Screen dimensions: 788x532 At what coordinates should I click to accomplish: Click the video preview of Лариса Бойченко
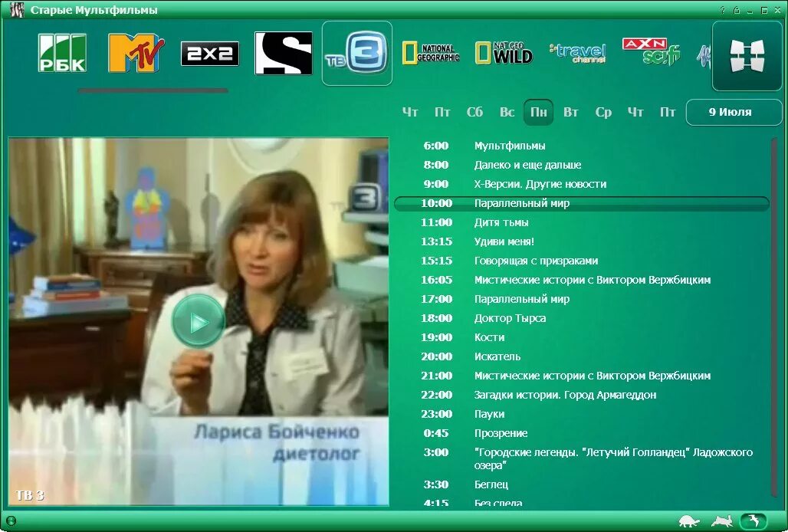coord(198,321)
